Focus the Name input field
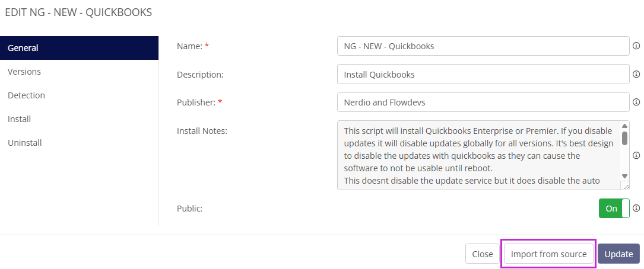Viewport: 644px width, 269px height. coord(483,46)
